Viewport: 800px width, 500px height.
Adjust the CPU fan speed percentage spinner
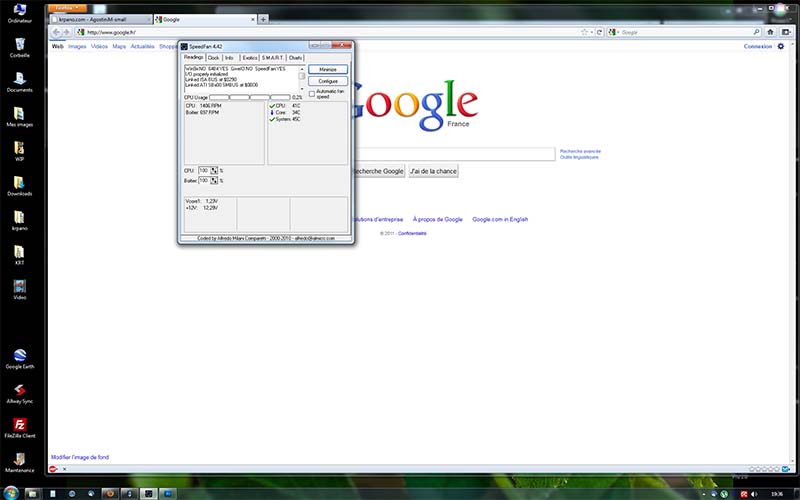(214, 171)
